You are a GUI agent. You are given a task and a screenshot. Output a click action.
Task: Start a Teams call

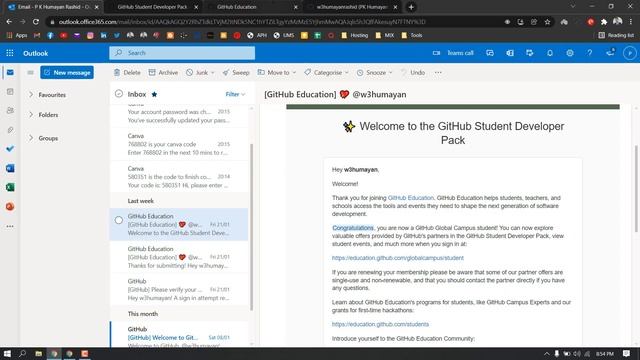click(x=453, y=53)
